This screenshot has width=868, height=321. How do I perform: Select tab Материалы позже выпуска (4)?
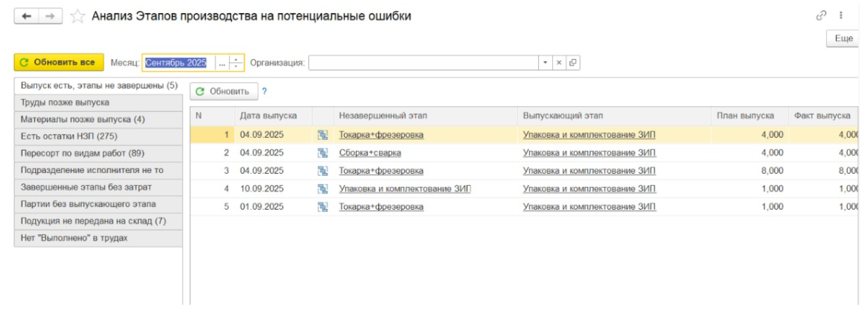click(98, 119)
